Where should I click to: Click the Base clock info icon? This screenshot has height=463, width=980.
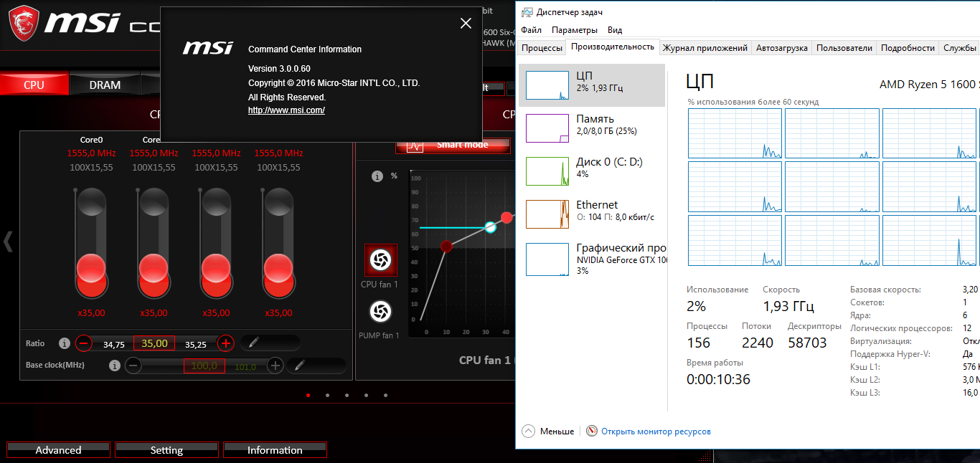114,366
